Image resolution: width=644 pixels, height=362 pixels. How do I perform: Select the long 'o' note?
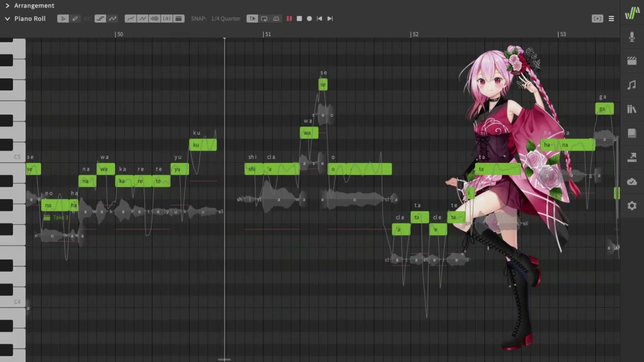click(x=360, y=169)
